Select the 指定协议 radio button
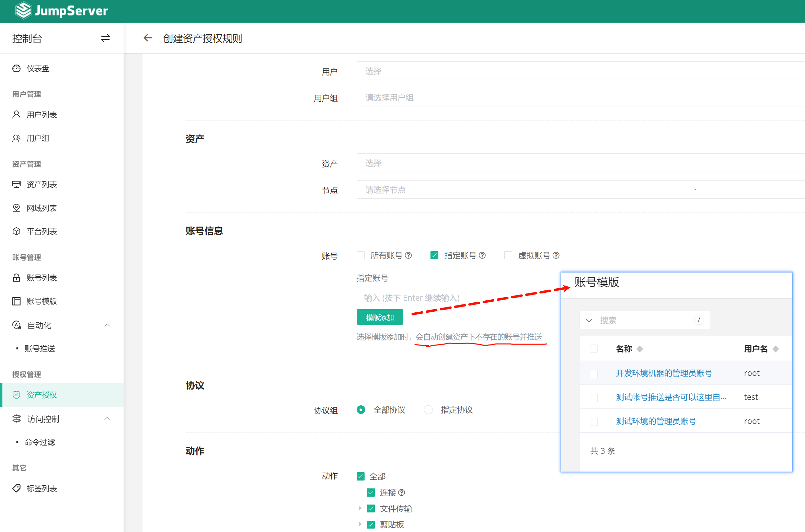Screen dimensions: 805x532 point(428,410)
